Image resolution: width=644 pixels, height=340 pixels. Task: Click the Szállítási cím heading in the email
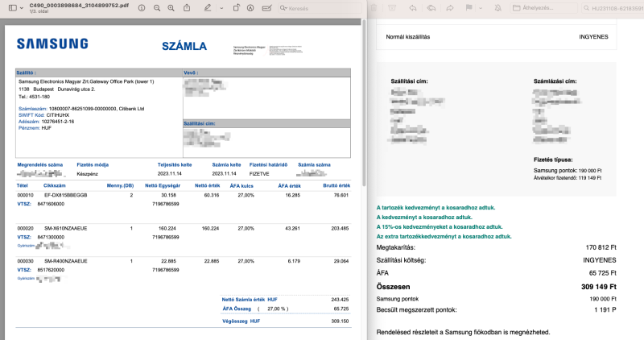[x=409, y=81]
